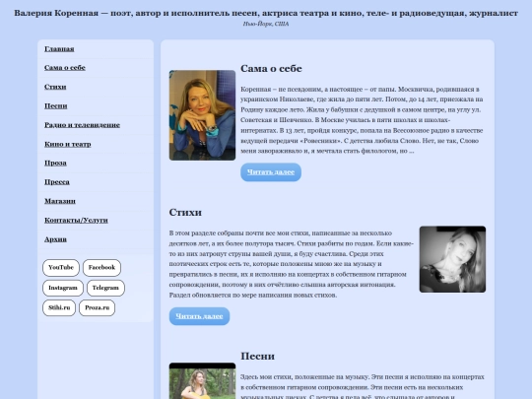Open Кино и театр page

pos(68,144)
